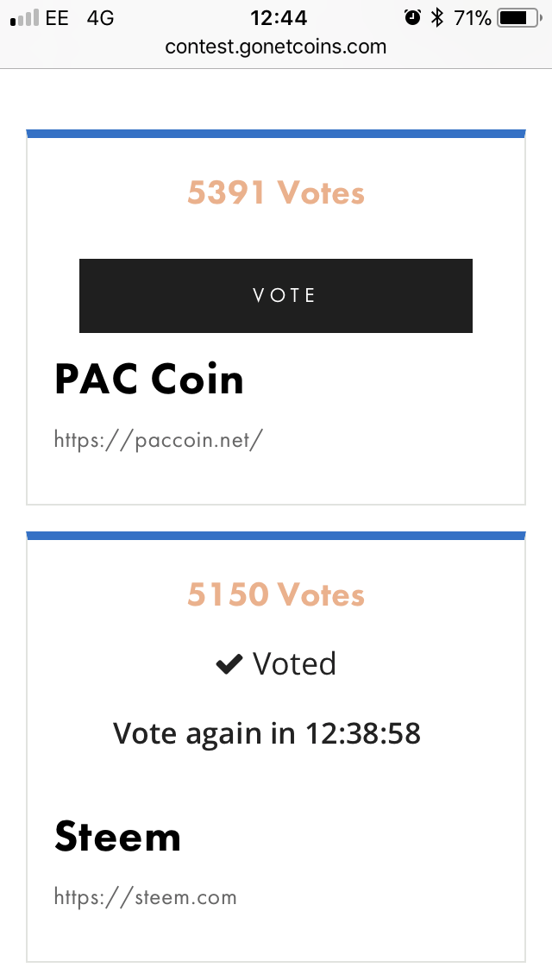Click the Steem heading
Image resolution: width=552 pixels, height=980 pixels.
point(117,837)
